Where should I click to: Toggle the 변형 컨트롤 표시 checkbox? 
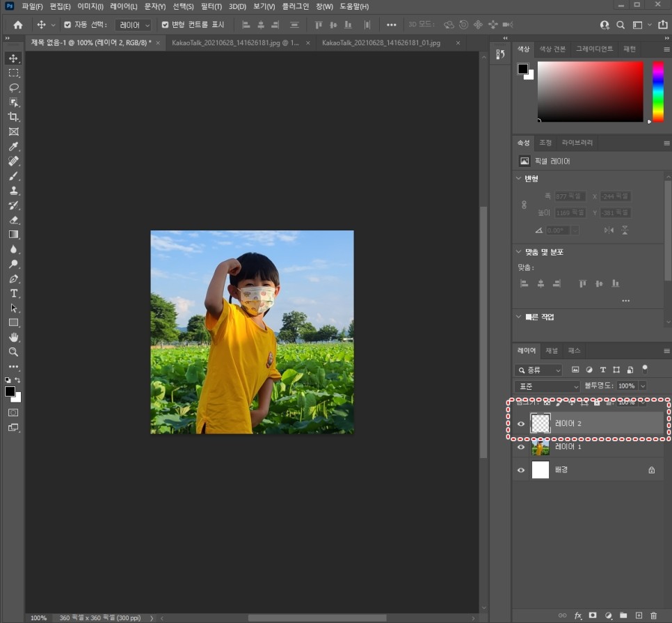click(x=165, y=25)
